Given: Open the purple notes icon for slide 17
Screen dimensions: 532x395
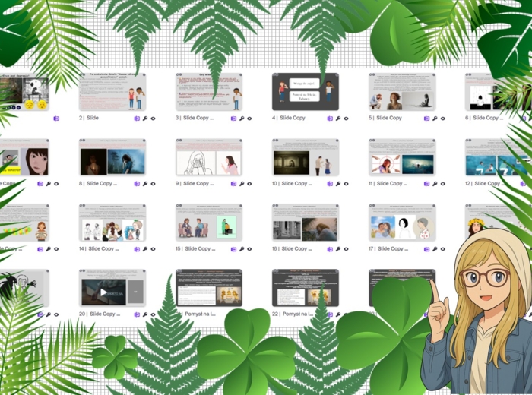Looking at the screenshot, I should [426, 249].
